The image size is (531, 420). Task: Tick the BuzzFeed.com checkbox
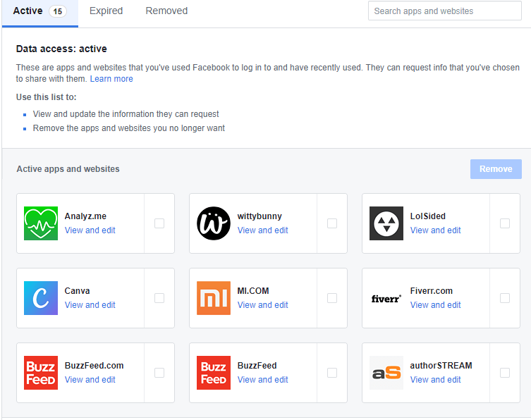[159, 373]
